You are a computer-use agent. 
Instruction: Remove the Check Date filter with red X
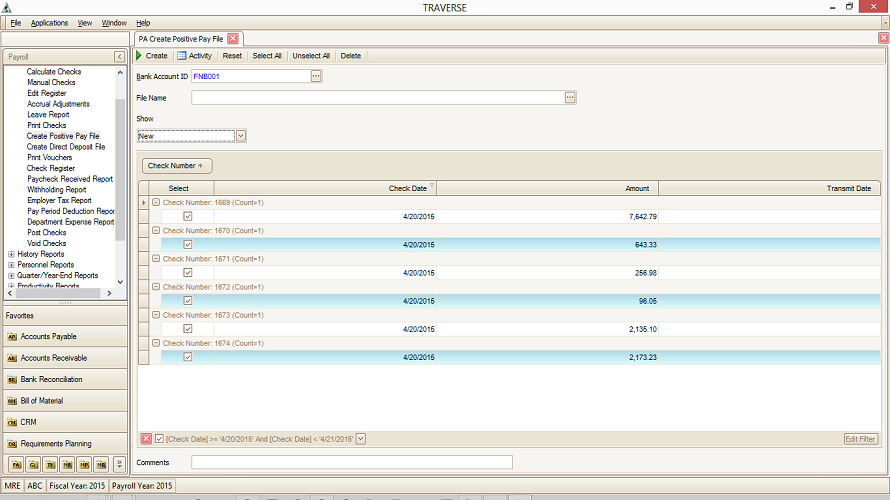point(146,438)
